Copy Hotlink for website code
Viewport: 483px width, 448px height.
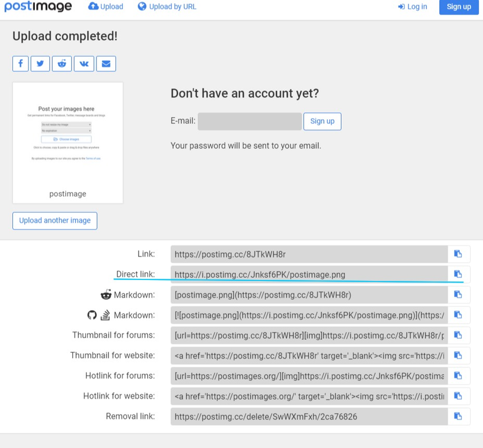(x=458, y=396)
